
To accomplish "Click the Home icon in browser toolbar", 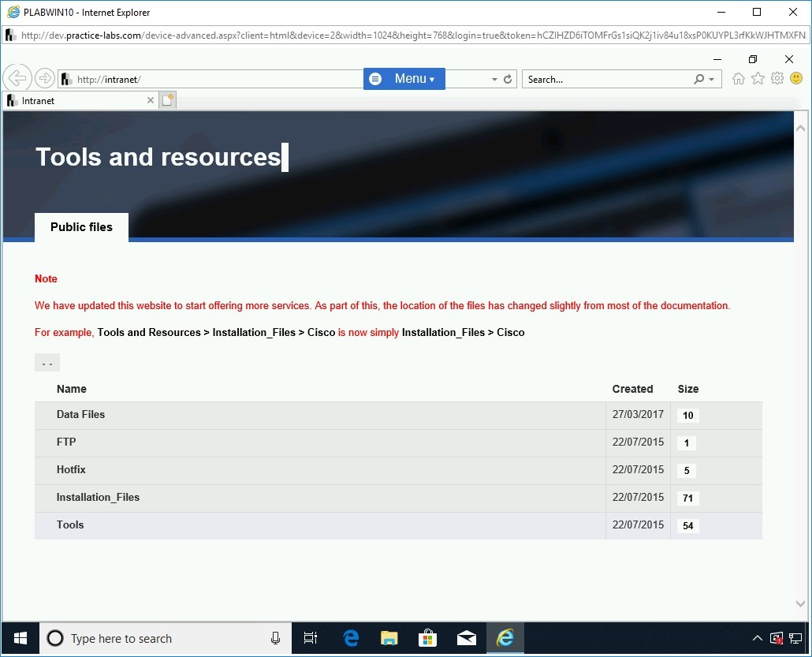I will point(739,79).
